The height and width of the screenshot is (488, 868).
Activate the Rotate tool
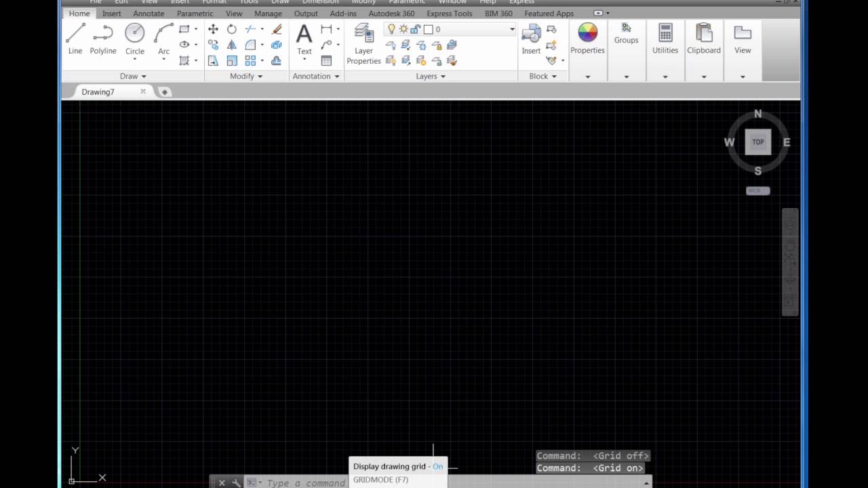232,29
